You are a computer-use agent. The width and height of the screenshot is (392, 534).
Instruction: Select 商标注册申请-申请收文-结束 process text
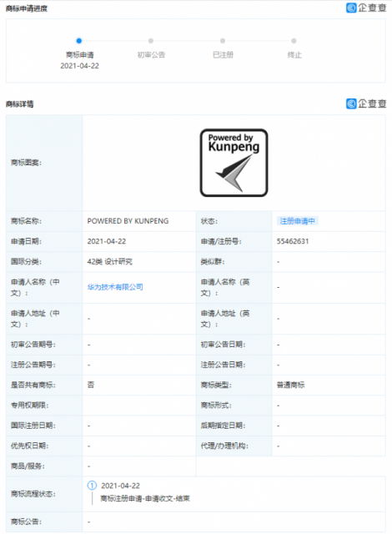(x=145, y=499)
